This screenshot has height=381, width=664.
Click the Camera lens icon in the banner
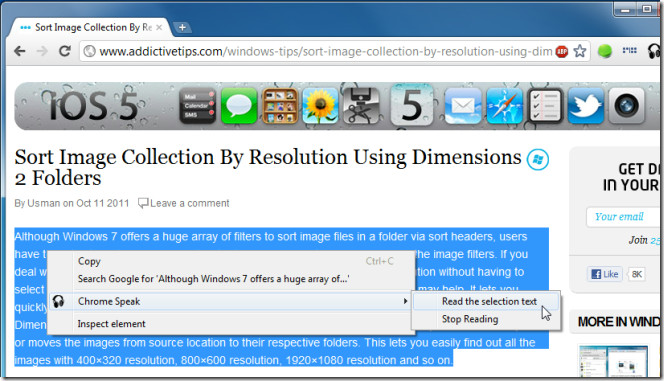627,106
